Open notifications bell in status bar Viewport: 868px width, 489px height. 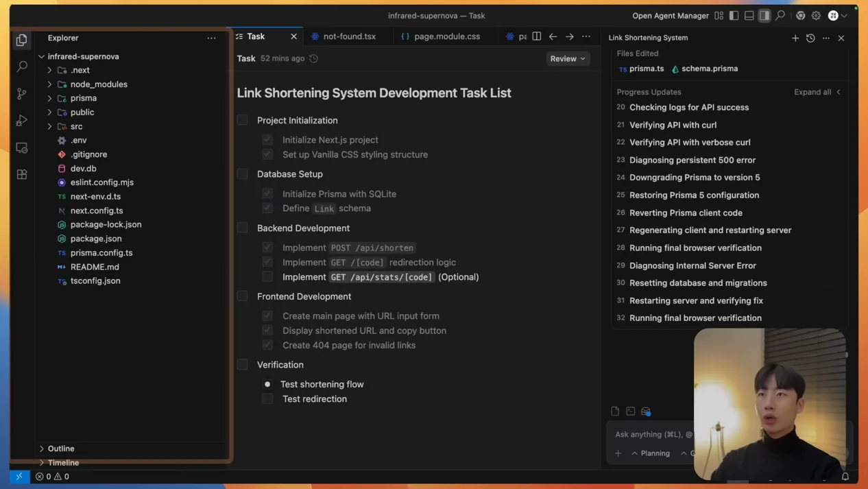pyautogui.click(x=845, y=476)
